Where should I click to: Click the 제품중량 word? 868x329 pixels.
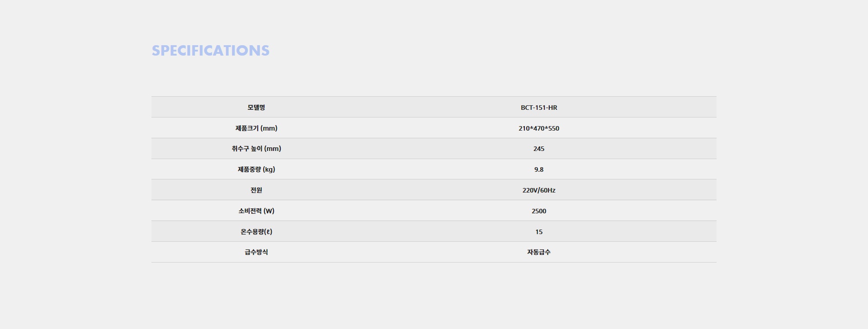point(249,169)
